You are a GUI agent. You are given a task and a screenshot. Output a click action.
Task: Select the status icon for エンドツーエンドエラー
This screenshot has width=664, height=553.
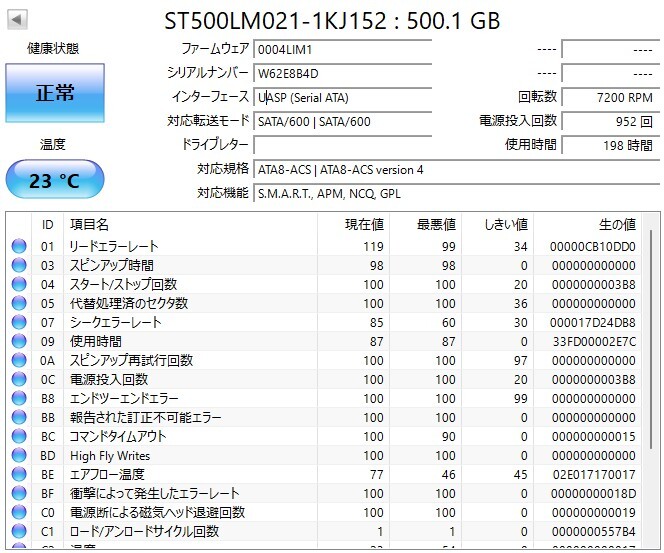(x=19, y=398)
